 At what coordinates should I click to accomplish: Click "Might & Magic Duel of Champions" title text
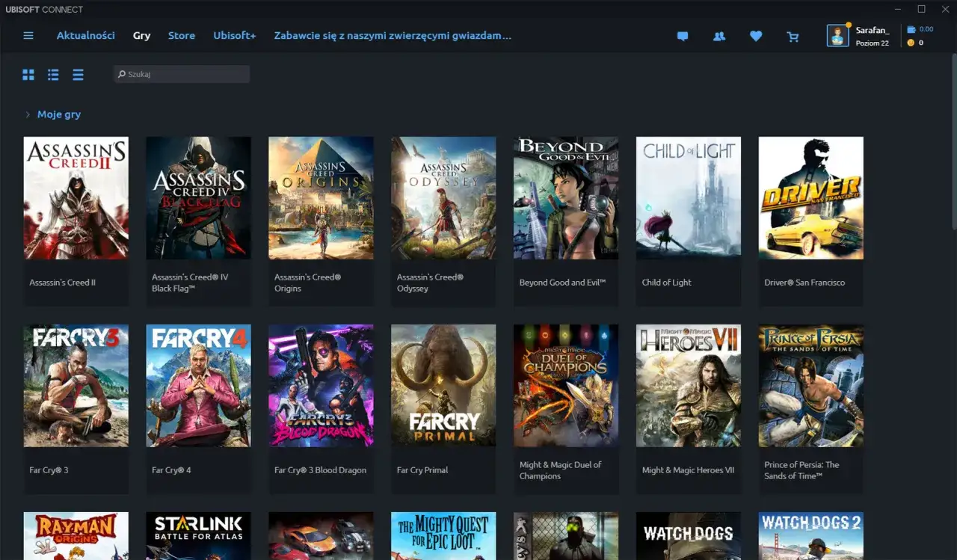[x=561, y=470]
